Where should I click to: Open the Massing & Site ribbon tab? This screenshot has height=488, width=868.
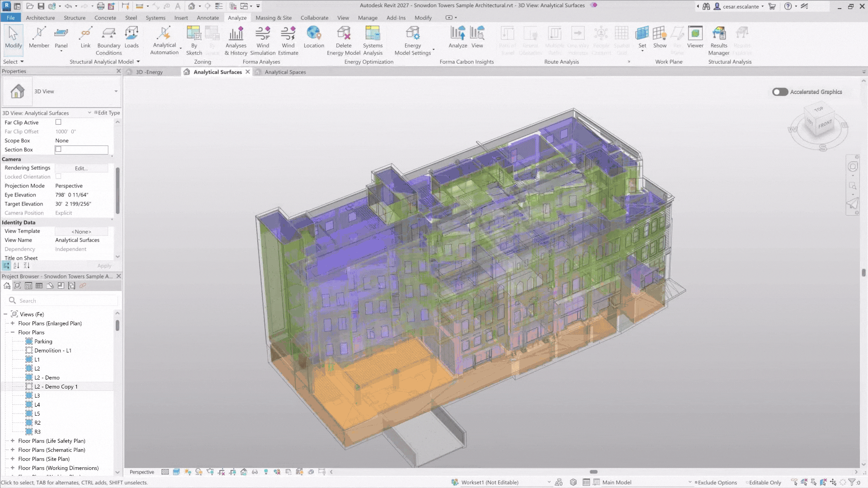coord(273,18)
